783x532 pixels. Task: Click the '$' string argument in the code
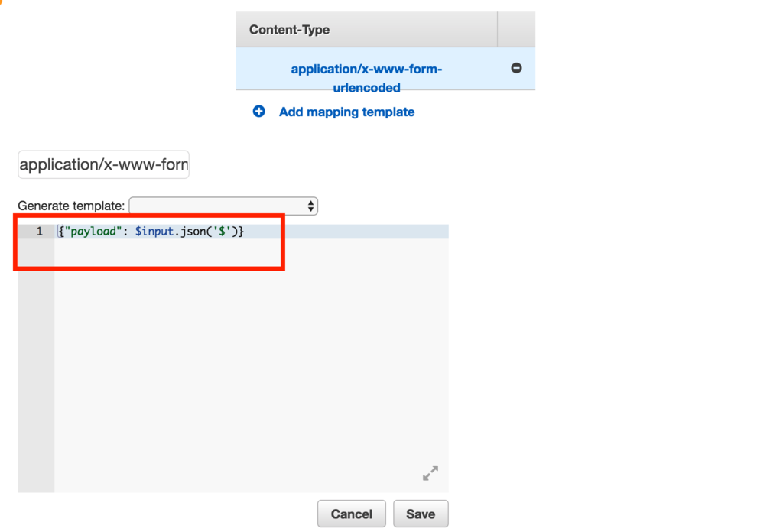(225, 231)
